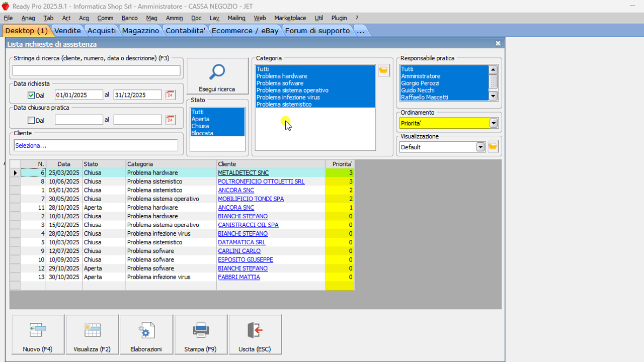Viewport: 644px width, 362px height.
Task: Create new request with Nuovo (F4)
Action: click(38, 335)
